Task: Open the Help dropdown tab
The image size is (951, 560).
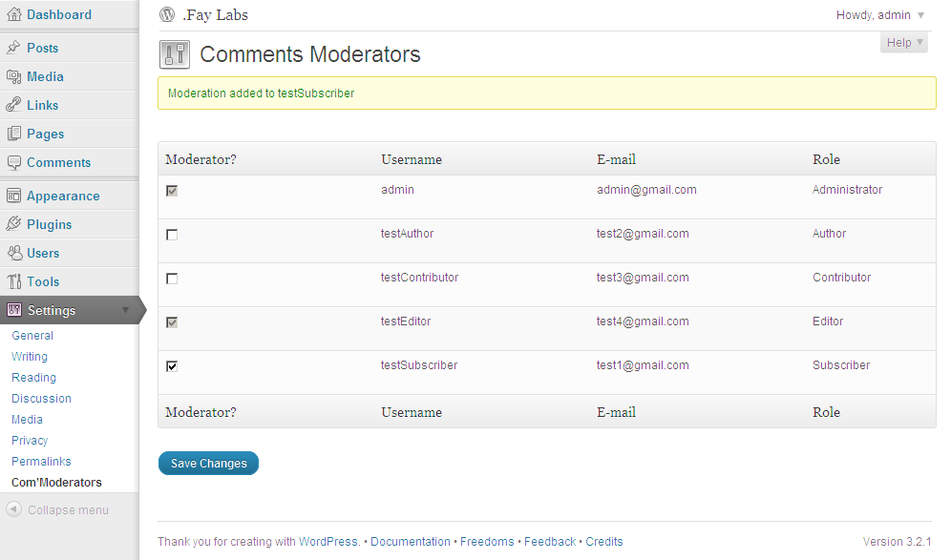Action: 904,43
